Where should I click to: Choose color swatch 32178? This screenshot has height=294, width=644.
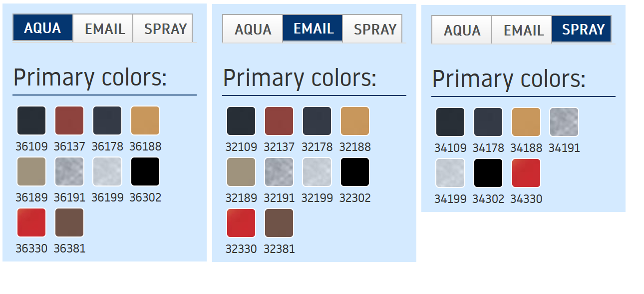(317, 121)
